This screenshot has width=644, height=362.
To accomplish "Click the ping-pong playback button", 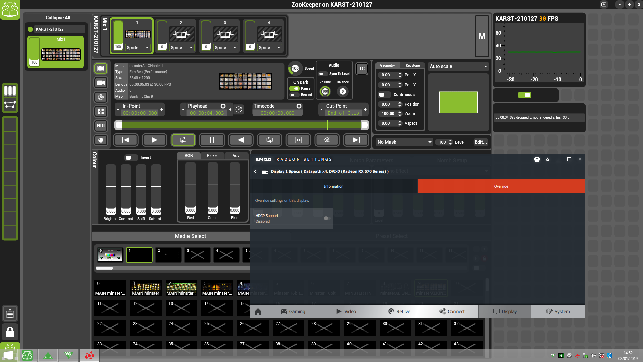I will pyautogui.click(x=298, y=140).
